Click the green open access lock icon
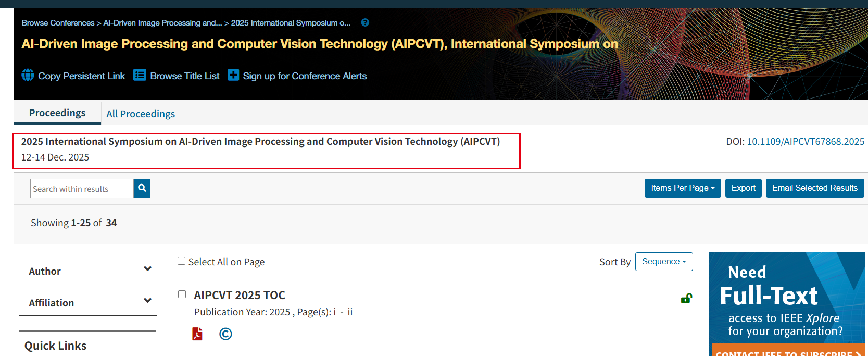 [x=686, y=298]
